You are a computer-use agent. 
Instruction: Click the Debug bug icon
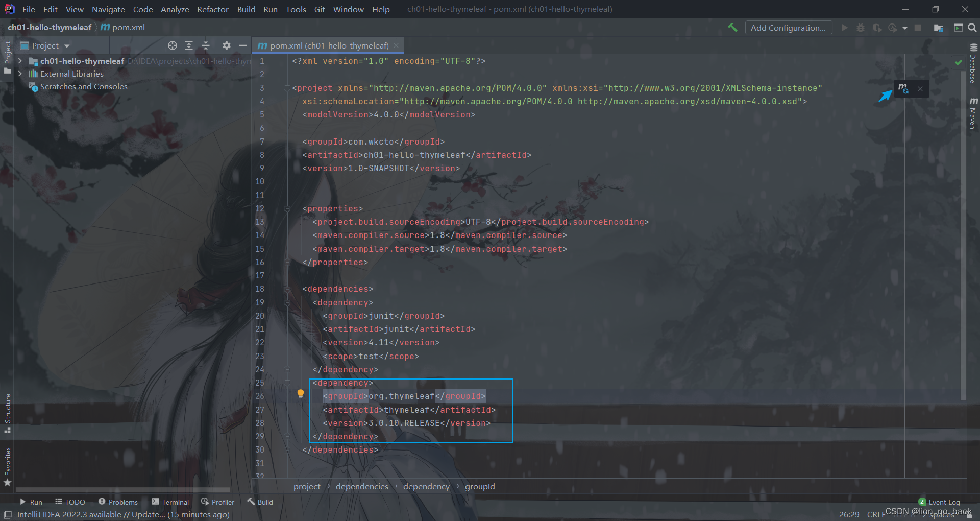coord(861,28)
